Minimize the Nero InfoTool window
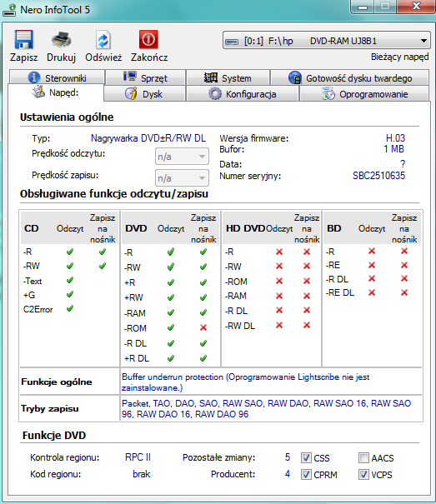 pyautogui.click(x=363, y=7)
